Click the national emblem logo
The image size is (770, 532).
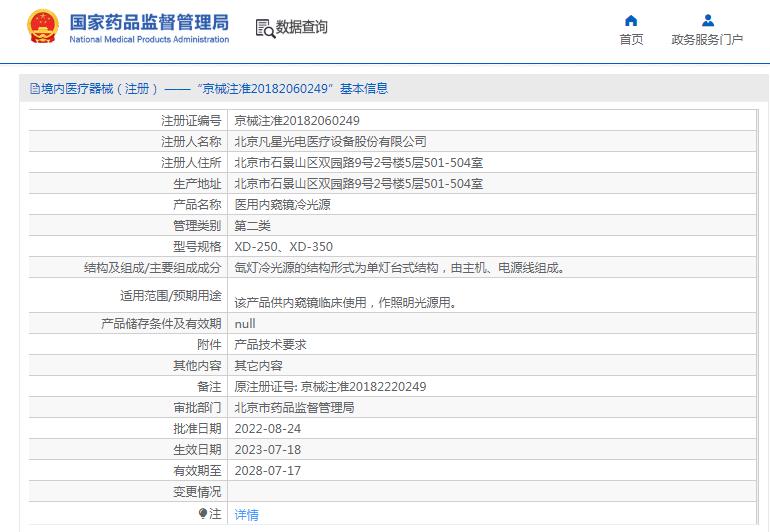point(43,27)
